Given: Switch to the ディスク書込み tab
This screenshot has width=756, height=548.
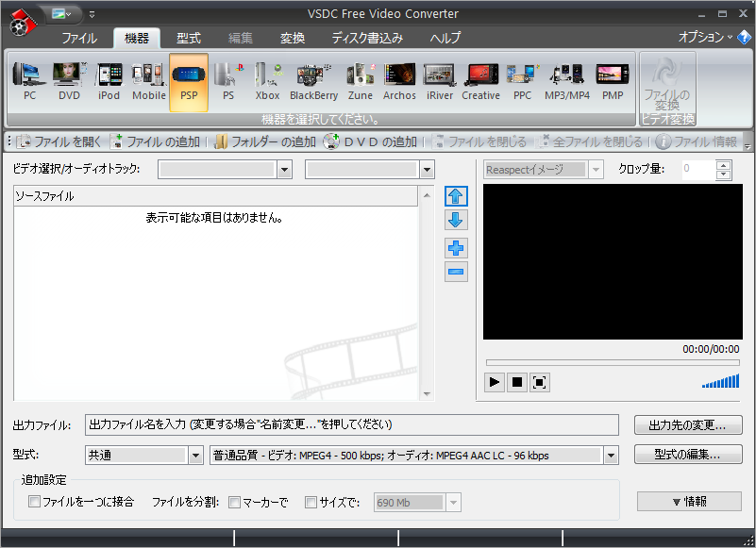Looking at the screenshot, I should pyautogui.click(x=367, y=38).
